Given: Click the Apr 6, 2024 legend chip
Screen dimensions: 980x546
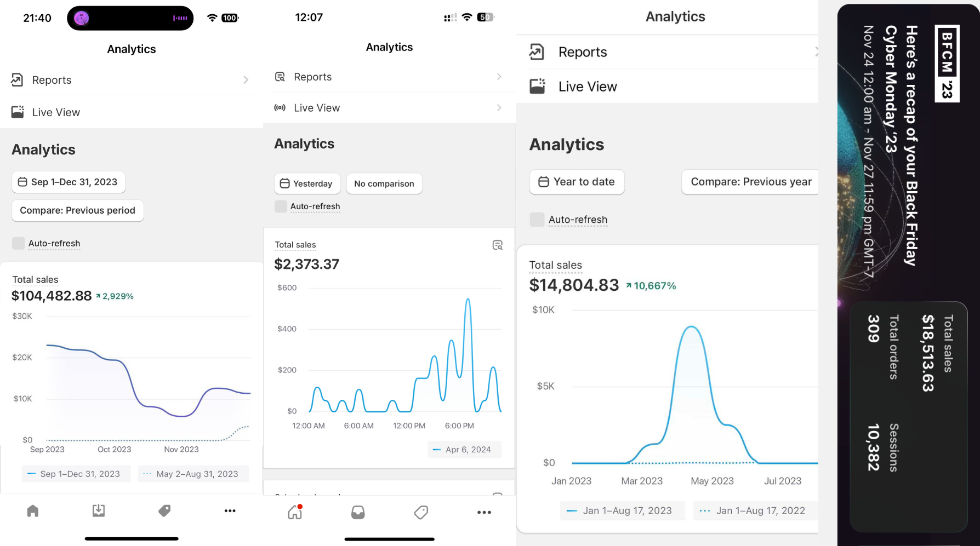Looking at the screenshot, I should coord(465,450).
